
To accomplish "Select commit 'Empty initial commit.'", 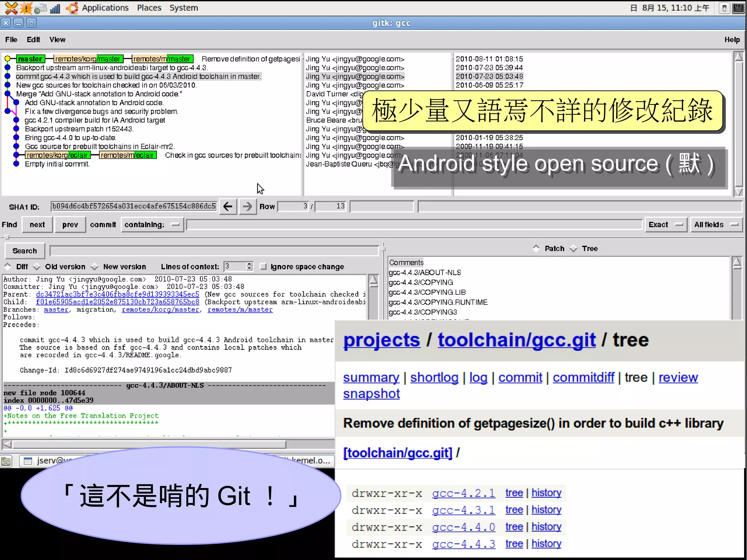I will click(x=57, y=164).
